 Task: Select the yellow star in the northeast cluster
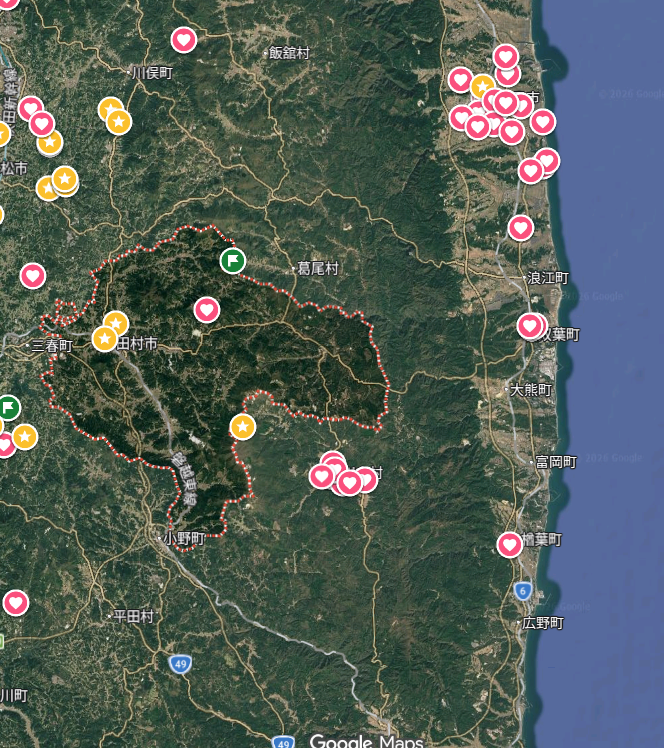[482, 87]
